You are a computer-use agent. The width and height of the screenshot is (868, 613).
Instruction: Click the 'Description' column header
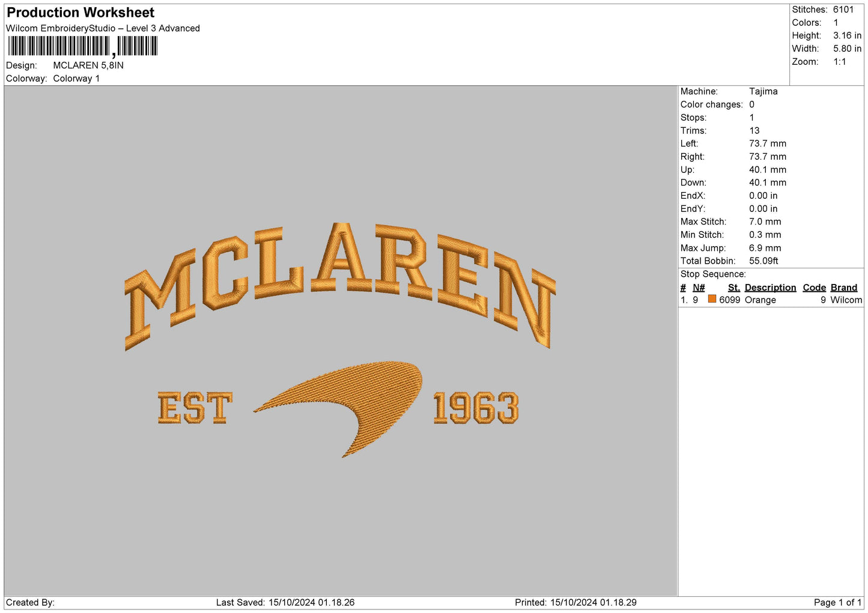770,288
